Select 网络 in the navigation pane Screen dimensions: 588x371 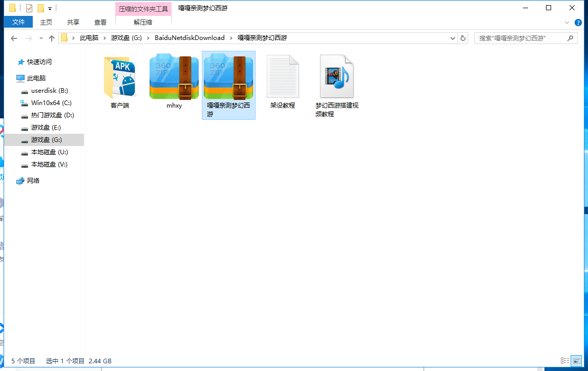[33, 181]
